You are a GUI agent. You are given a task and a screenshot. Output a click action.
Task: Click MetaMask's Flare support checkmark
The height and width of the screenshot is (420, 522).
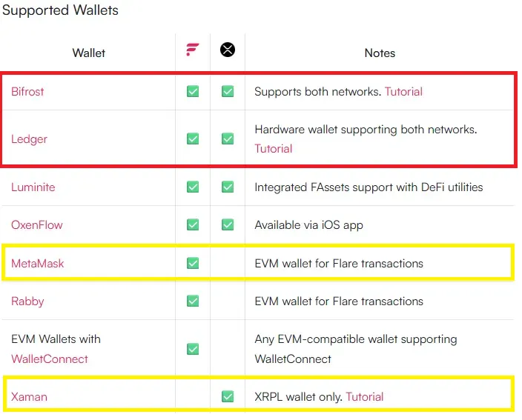pyautogui.click(x=193, y=263)
